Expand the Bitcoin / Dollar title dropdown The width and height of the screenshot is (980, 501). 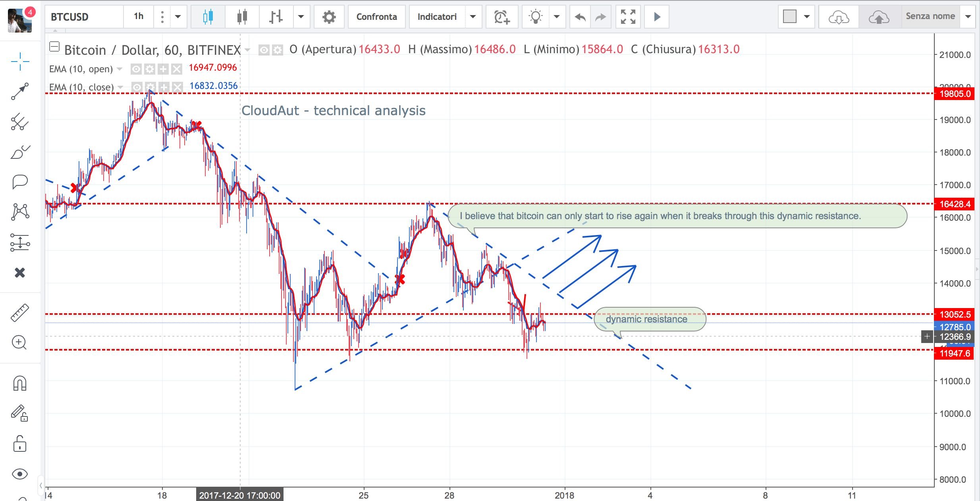[247, 50]
